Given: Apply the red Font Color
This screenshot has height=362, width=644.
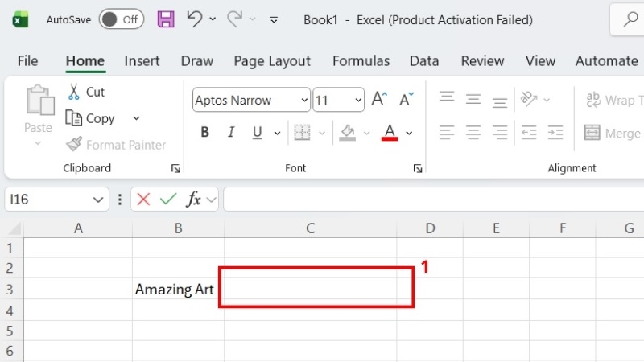Looking at the screenshot, I should pos(390,132).
